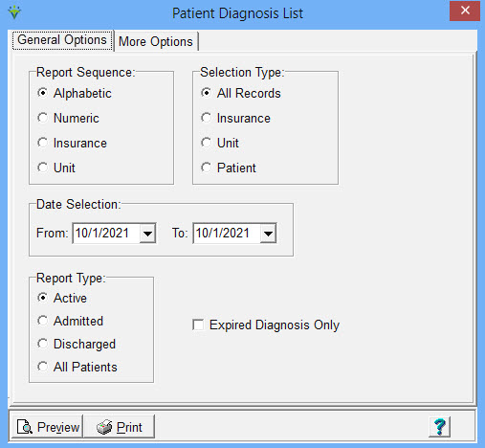Select the General Options tab

(x=62, y=40)
